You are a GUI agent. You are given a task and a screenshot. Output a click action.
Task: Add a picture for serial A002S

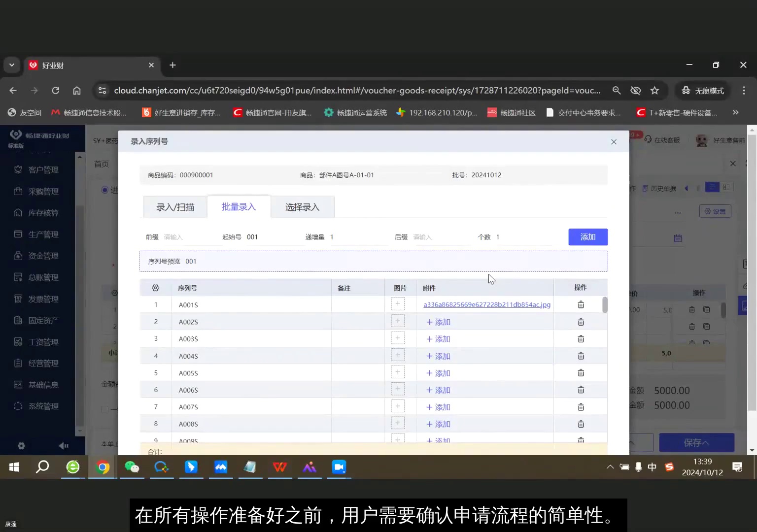click(x=398, y=321)
